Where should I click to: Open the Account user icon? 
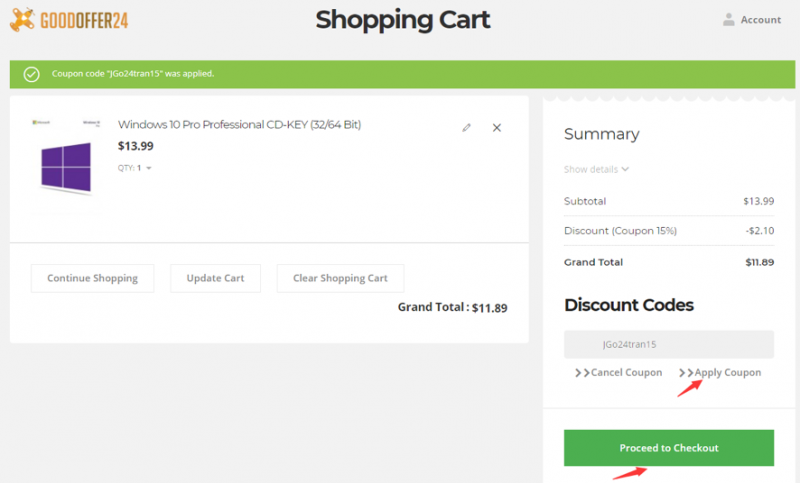(x=729, y=19)
